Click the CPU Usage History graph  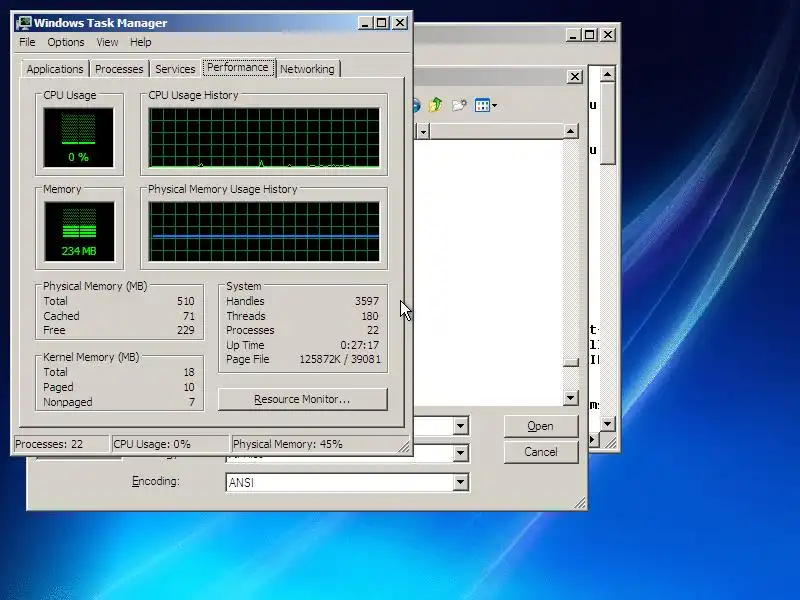click(264, 138)
